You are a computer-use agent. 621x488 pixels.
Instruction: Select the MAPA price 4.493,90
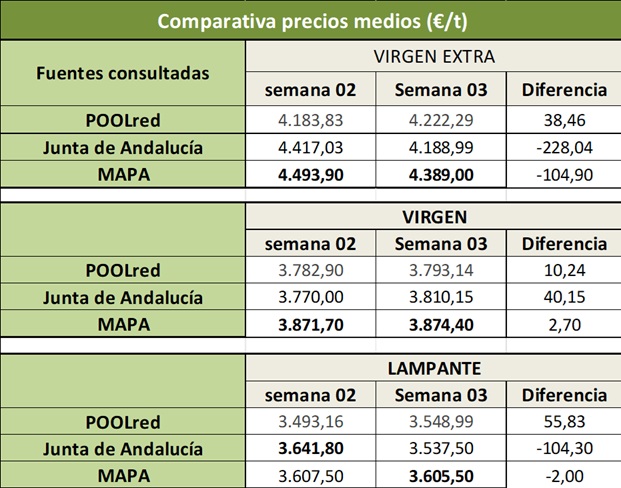pyautogui.click(x=310, y=174)
